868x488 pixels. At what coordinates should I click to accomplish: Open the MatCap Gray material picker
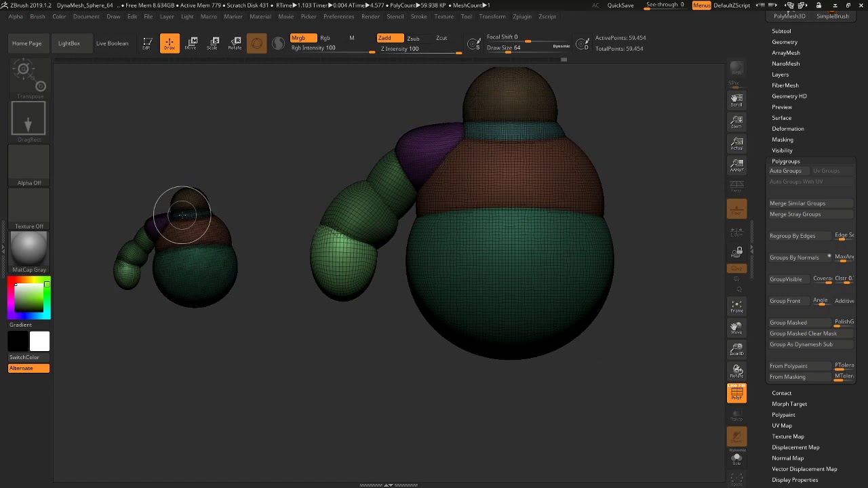tap(29, 252)
